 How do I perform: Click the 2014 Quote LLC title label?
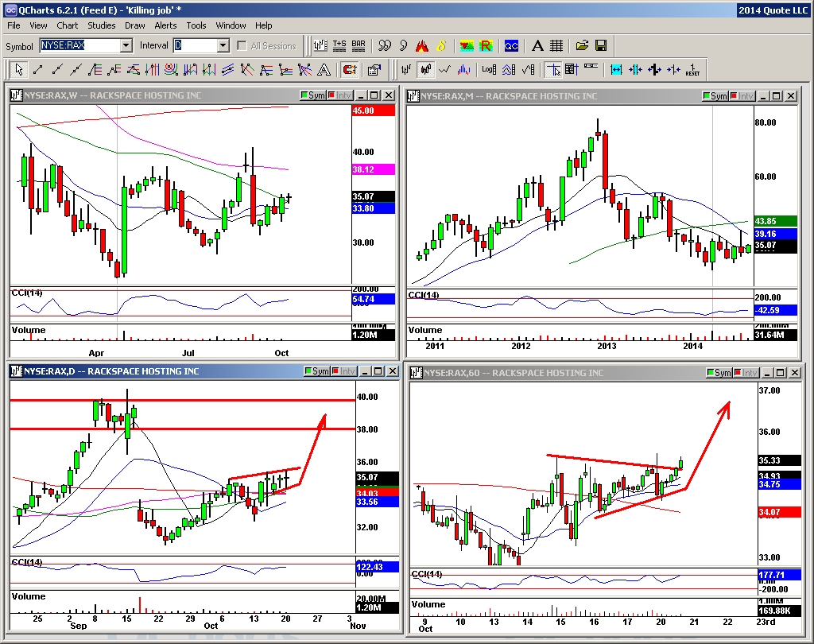[773, 10]
